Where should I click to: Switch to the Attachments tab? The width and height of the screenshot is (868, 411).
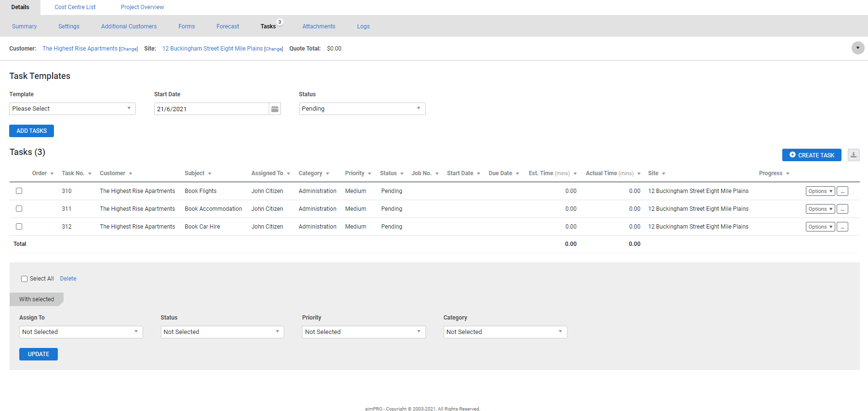[318, 26]
